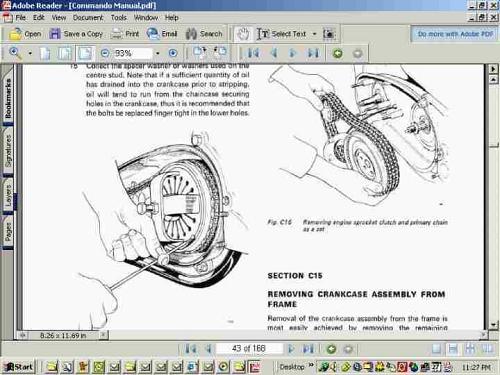Open the Search binoculars tool

(x=204, y=34)
